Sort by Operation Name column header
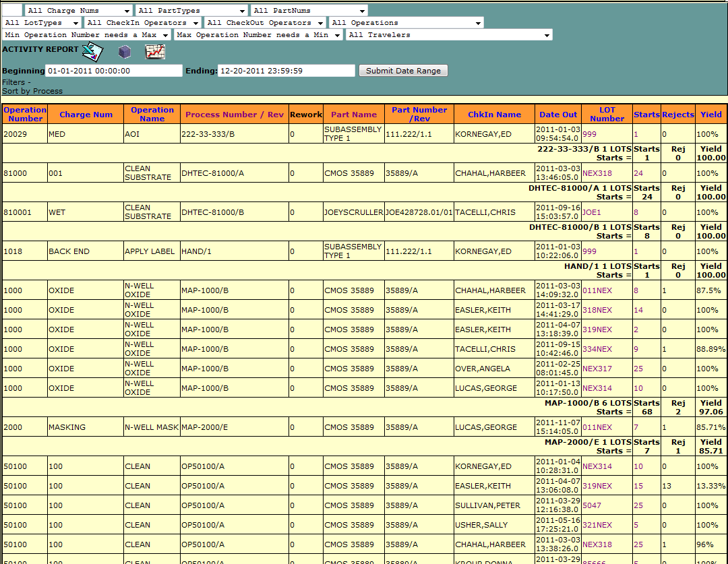The image size is (728, 564). [152, 114]
